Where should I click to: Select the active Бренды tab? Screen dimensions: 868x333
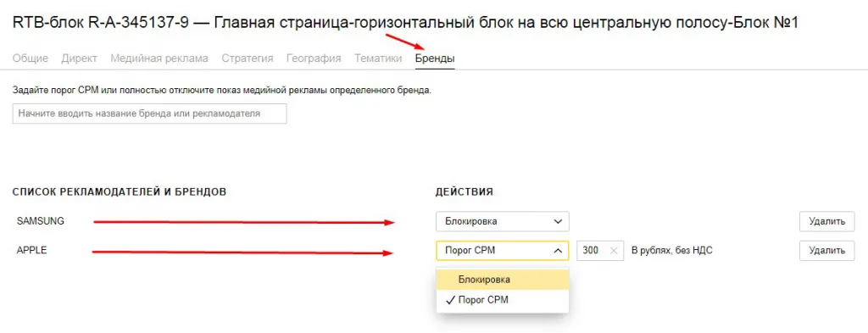435,58
